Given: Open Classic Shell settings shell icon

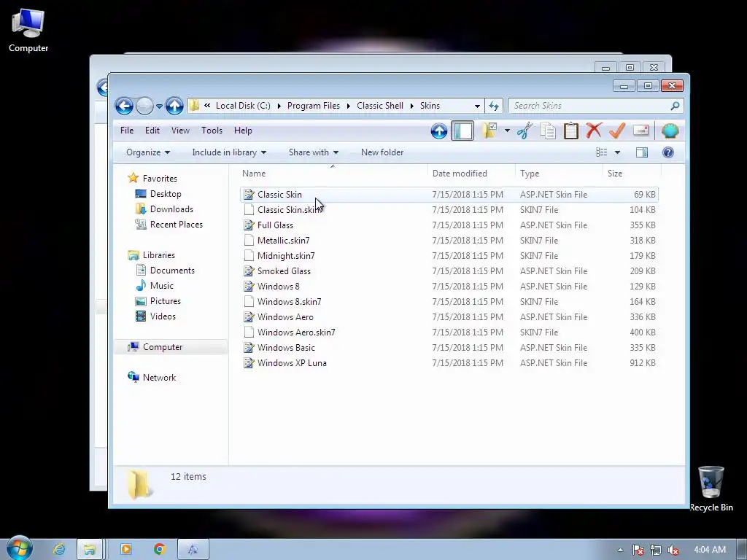Looking at the screenshot, I should click(x=670, y=131).
